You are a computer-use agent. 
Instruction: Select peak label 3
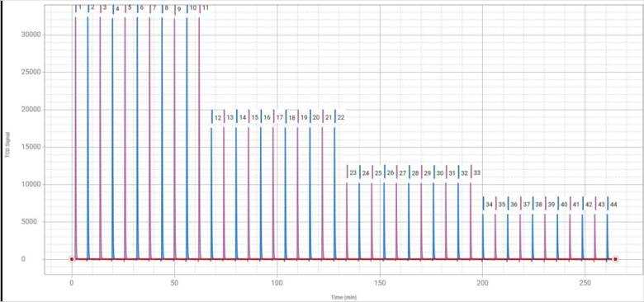coord(105,7)
